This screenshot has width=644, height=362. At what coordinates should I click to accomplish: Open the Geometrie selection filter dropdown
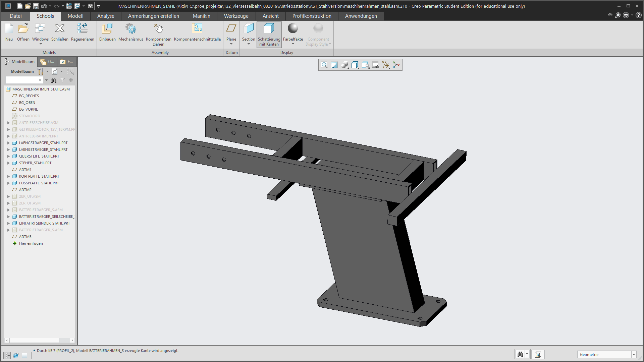[634, 355]
